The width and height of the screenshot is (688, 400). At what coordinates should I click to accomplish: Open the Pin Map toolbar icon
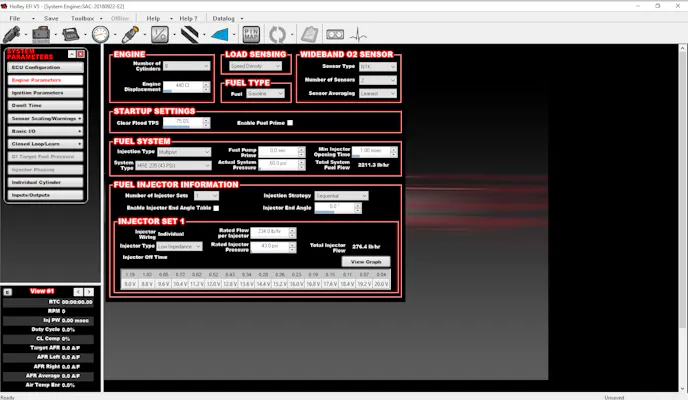tap(251, 34)
